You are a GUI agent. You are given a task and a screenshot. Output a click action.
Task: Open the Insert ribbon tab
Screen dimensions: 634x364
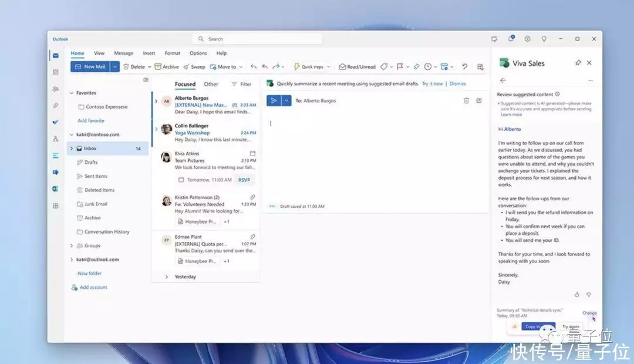149,53
